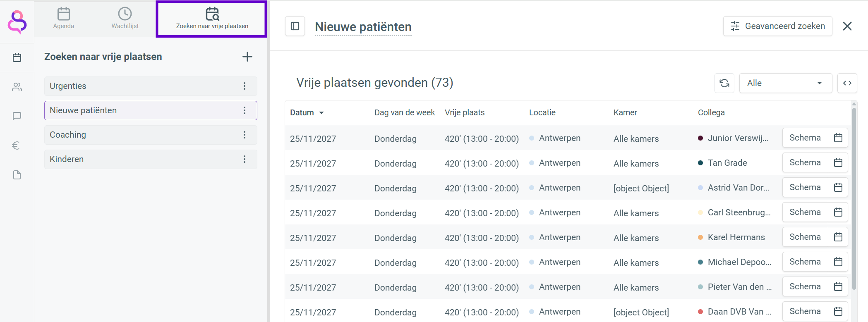Sort by the Datum column arrow
The height and width of the screenshot is (322, 868).
(321, 113)
